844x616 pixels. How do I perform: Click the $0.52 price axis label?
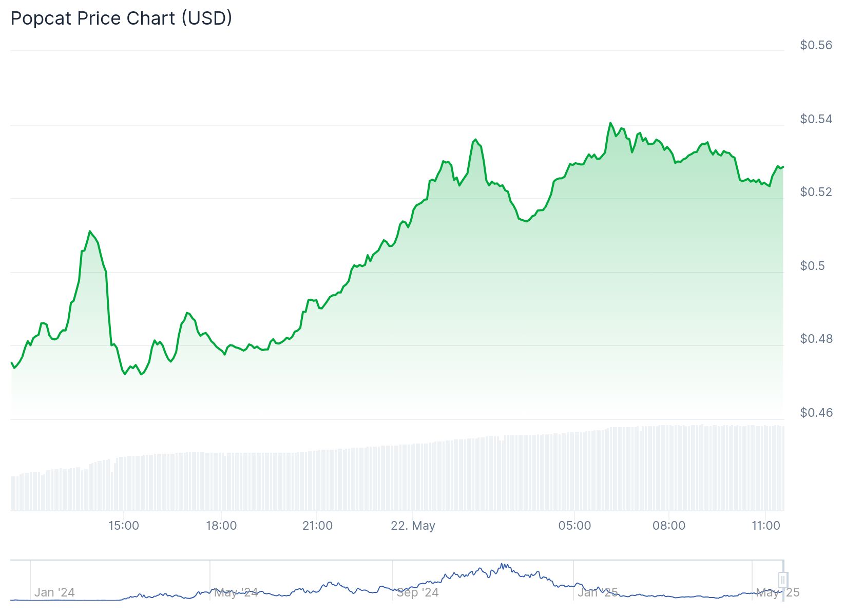coord(816,192)
